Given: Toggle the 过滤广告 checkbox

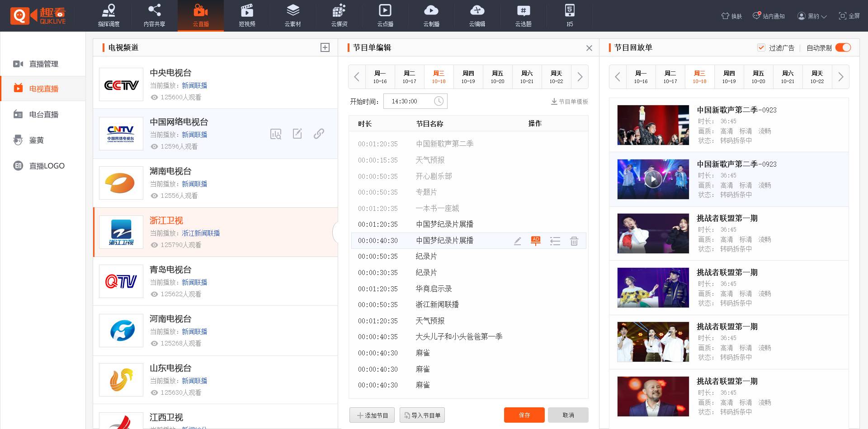Looking at the screenshot, I should coord(761,47).
